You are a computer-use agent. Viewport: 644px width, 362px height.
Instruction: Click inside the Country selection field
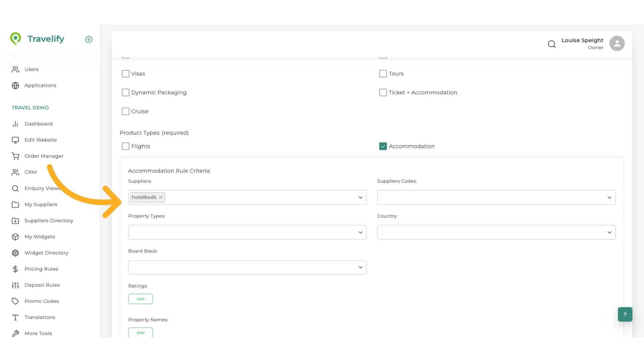[496, 232]
